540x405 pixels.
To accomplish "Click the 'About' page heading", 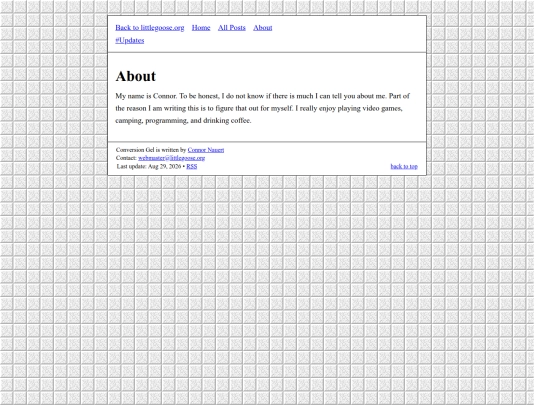I will pyautogui.click(x=136, y=76).
